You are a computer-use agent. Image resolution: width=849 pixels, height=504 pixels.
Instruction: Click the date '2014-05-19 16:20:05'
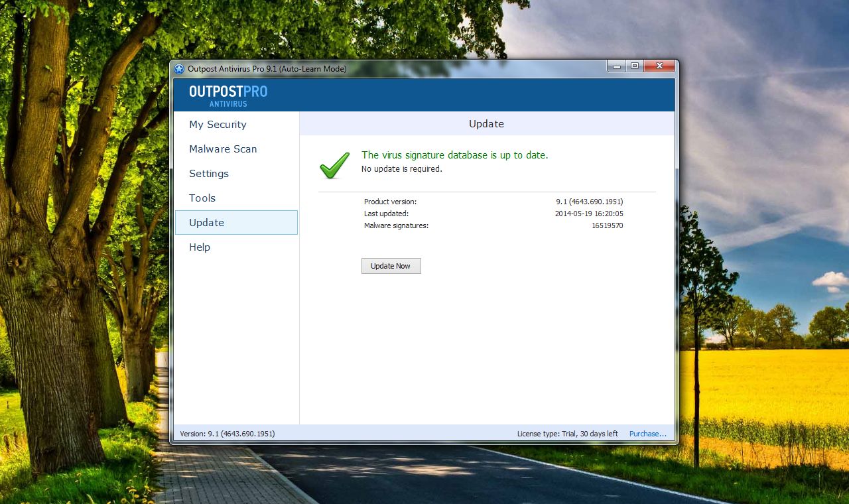tap(589, 214)
